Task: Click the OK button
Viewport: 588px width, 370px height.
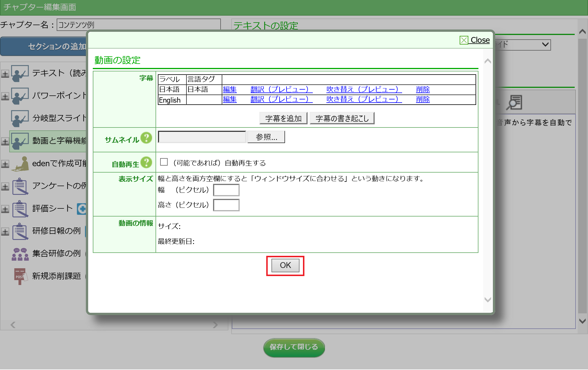Action: pos(285,265)
